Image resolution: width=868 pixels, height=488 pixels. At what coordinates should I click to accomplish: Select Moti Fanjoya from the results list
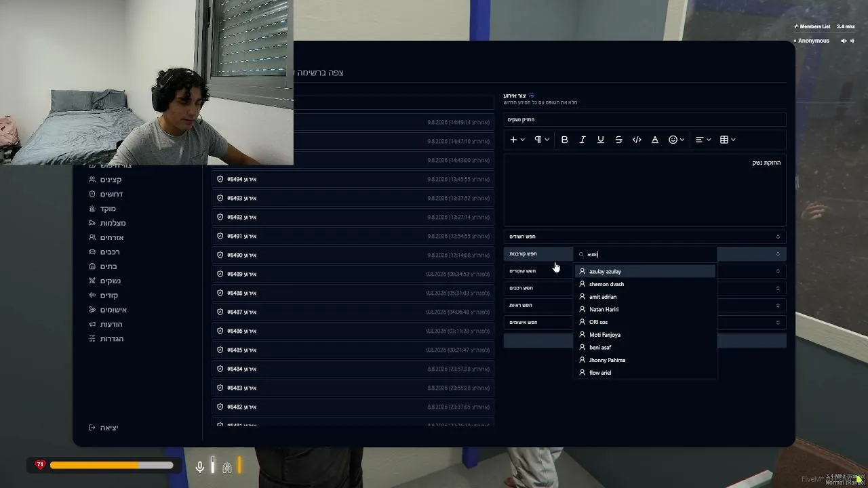(x=645, y=335)
